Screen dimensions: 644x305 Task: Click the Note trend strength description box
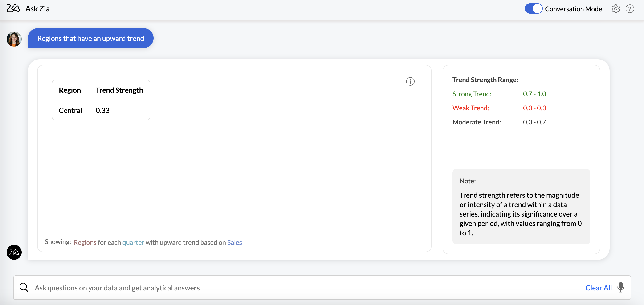(x=521, y=206)
